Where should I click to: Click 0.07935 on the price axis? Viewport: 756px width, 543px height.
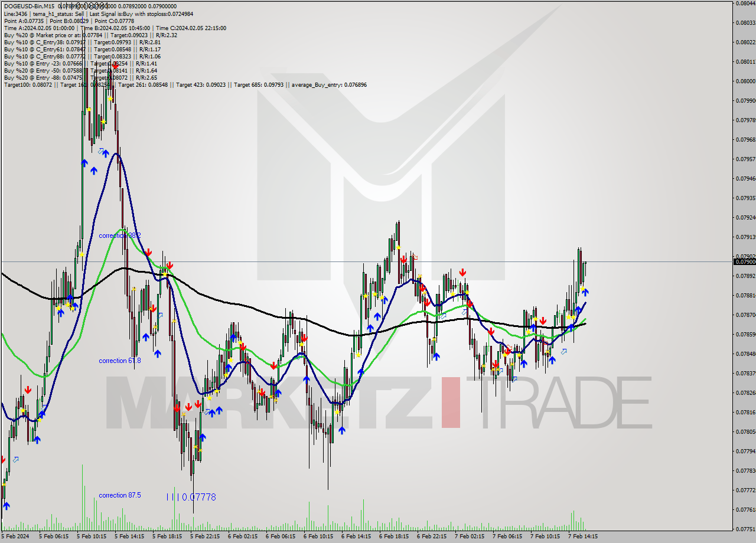tap(745, 198)
